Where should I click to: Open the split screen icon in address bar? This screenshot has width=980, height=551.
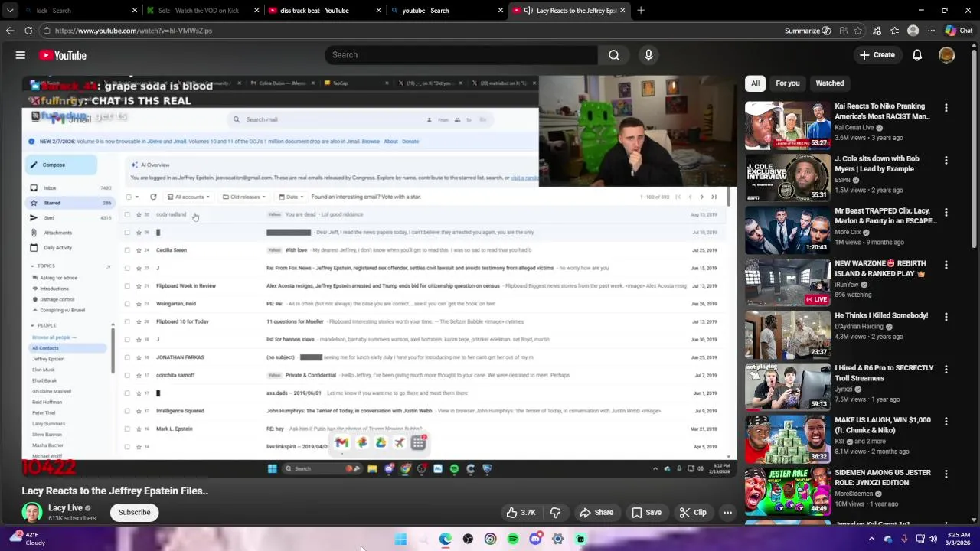[x=843, y=31]
